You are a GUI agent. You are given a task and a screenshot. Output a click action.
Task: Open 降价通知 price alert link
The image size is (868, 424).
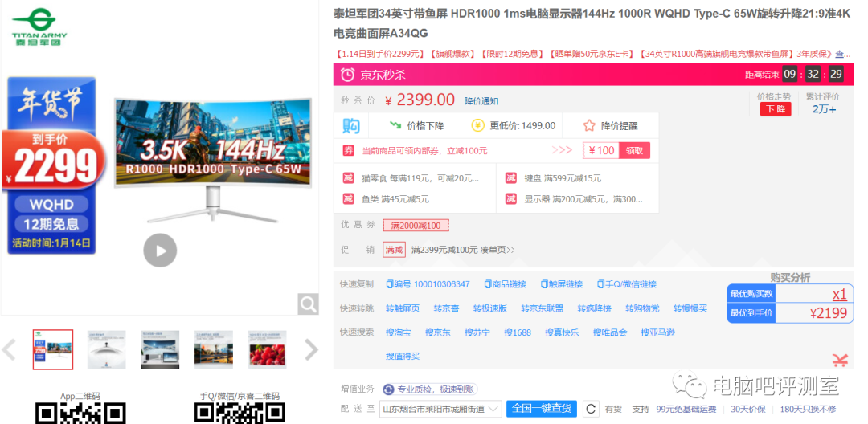481,100
